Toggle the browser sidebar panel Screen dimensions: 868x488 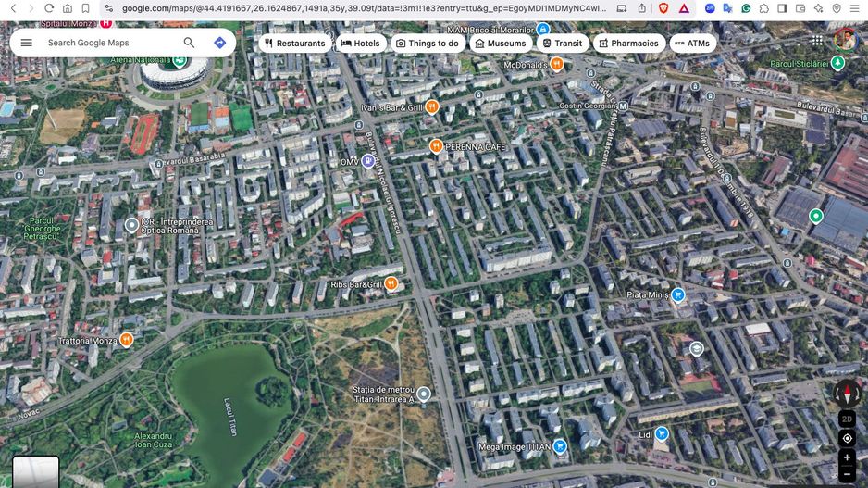(x=782, y=8)
